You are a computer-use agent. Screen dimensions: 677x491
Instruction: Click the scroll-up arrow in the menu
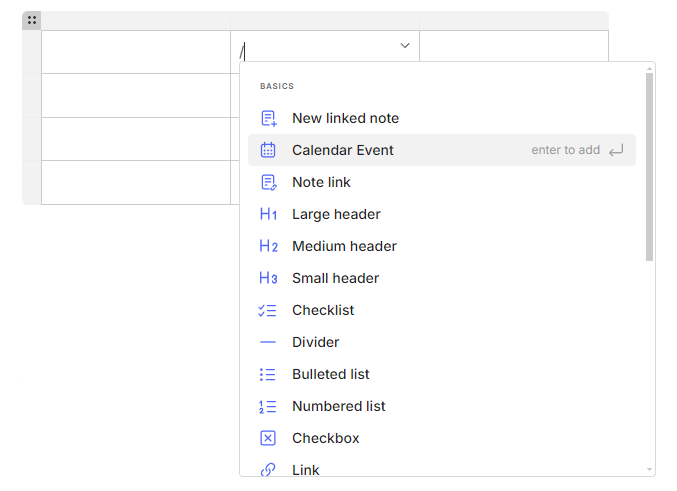649,69
